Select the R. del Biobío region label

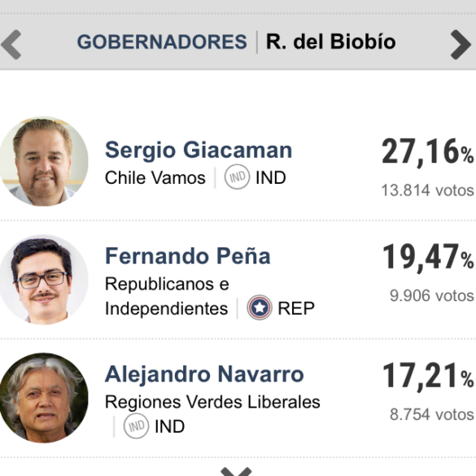(330, 41)
